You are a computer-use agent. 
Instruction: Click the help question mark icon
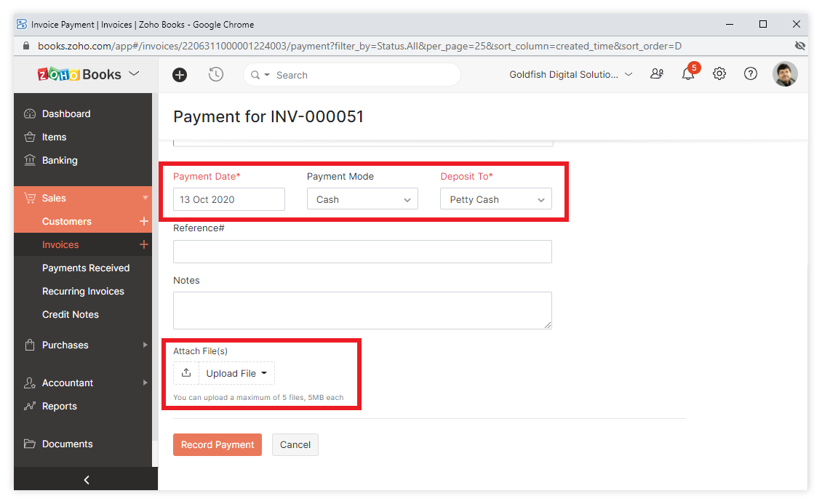tap(751, 74)
